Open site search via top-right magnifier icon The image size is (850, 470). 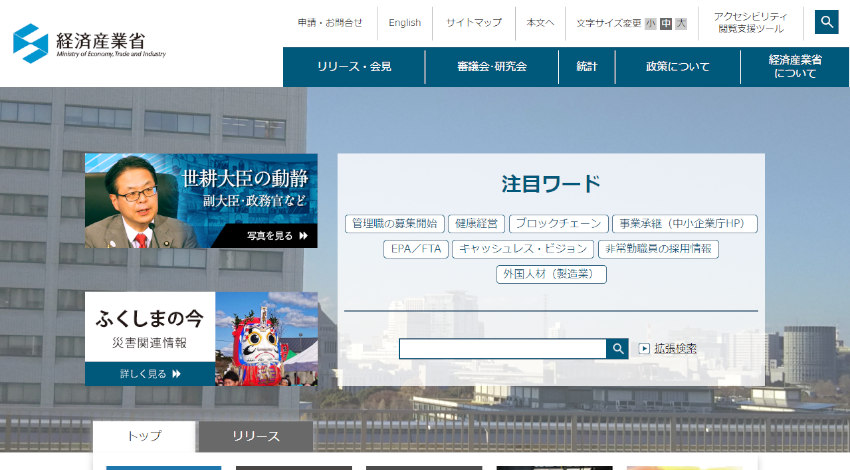(826, 22)
